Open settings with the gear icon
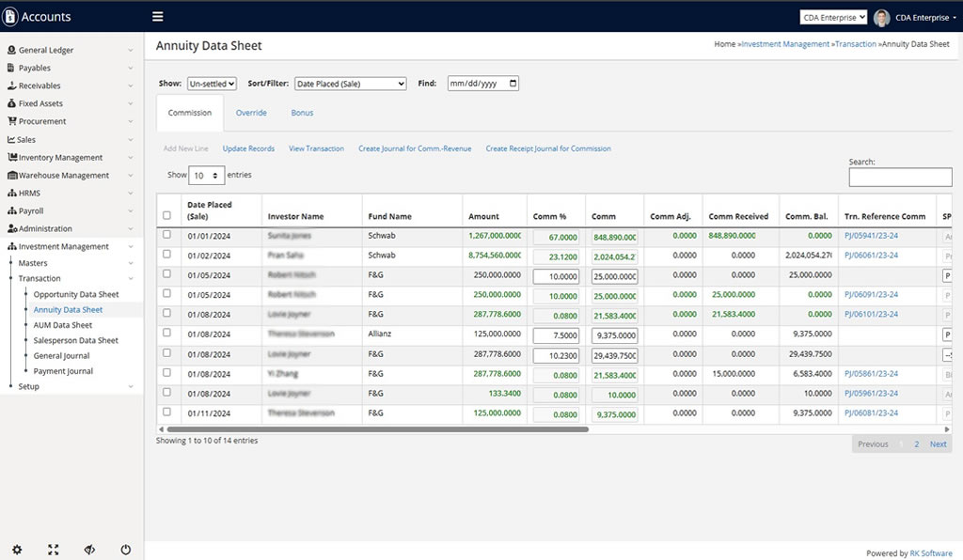The height and width of the screenshot is (560, 963). tap(17, 550)
